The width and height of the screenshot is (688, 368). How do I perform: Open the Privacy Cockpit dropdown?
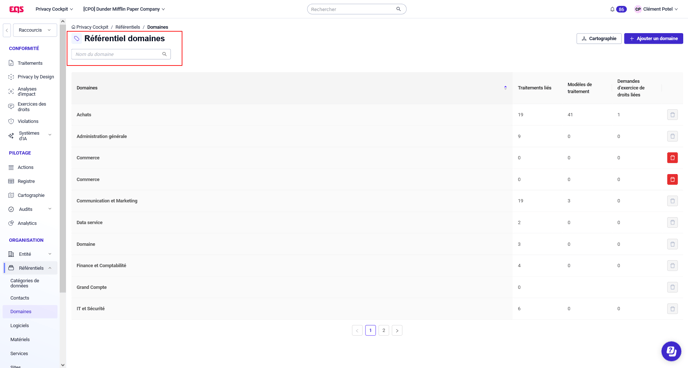tap(54, 9)
